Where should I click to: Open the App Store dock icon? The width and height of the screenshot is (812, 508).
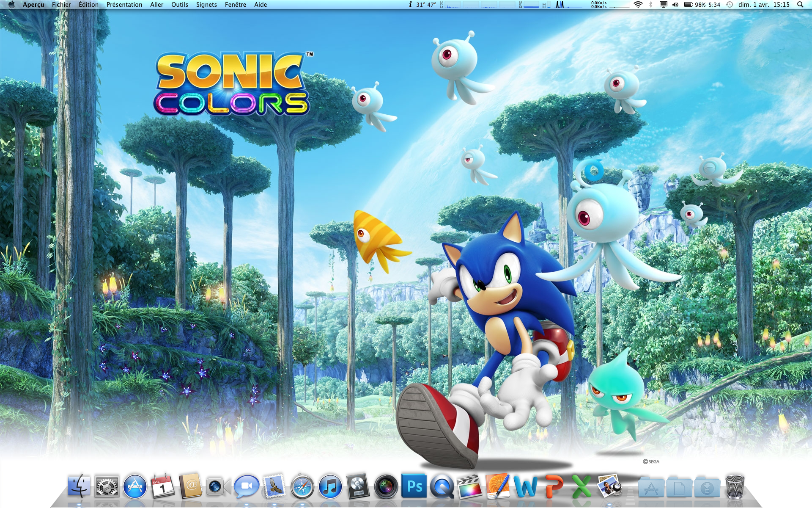click(135, 486)
